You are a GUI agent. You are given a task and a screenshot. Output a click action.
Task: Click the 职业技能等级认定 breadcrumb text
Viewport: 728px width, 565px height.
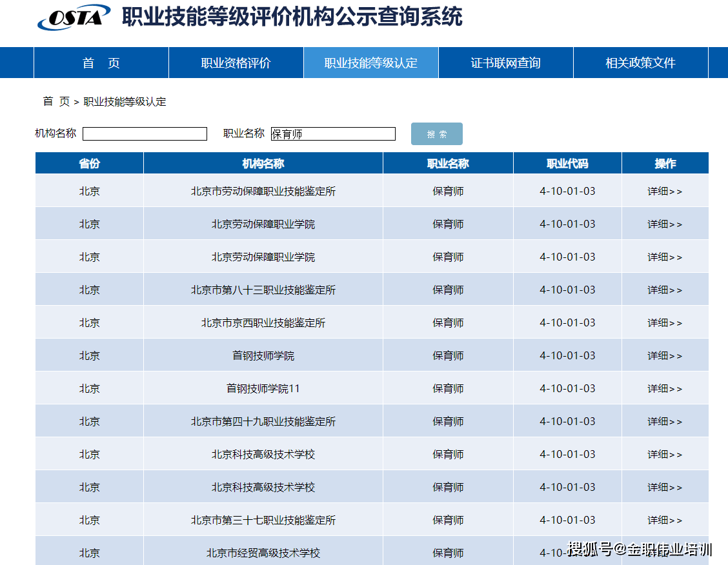[125, 102]
